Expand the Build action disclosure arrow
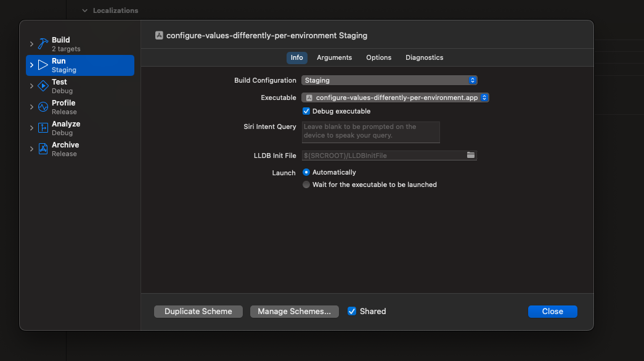 click(31, 44)
